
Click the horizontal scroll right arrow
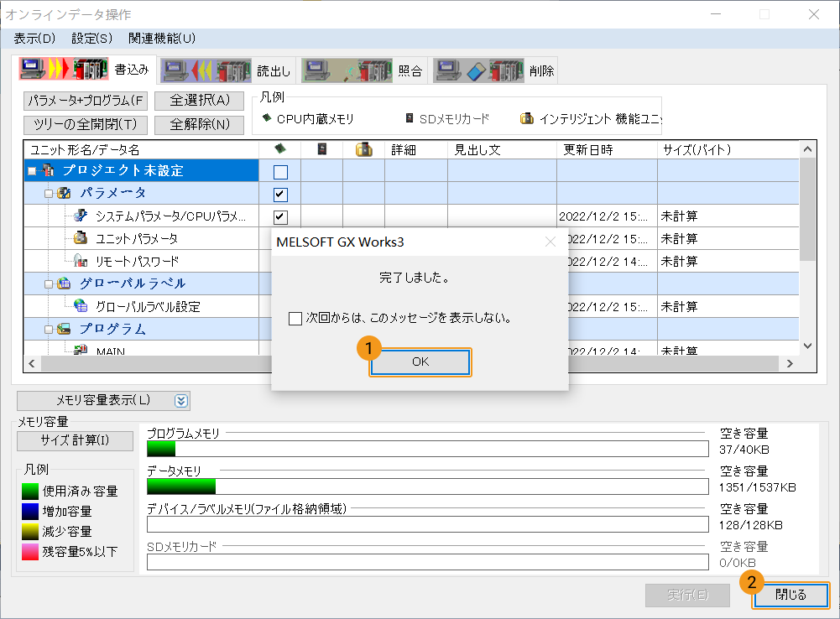(x=790, y=363)
